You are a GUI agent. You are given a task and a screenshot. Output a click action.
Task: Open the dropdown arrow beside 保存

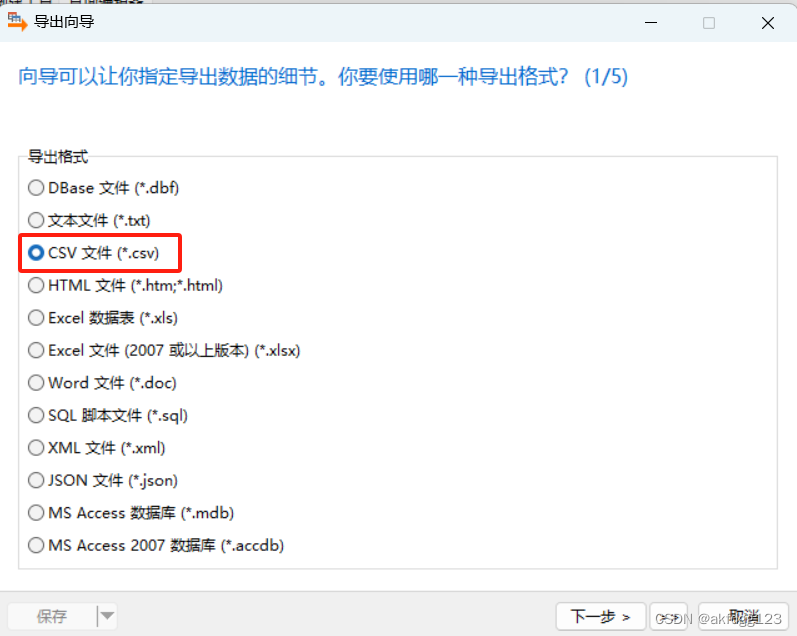[x=107, y=617]
